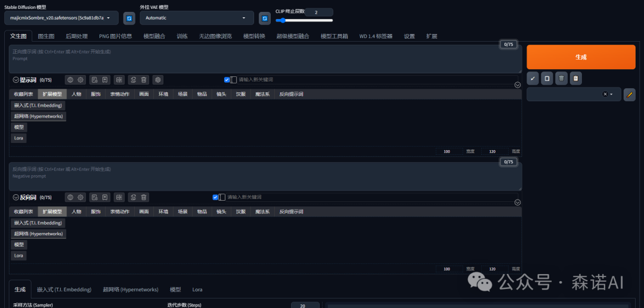644x308 pixels.
Task: Open the PNG 图片信息 tab
Action: (x=116, y=36)
